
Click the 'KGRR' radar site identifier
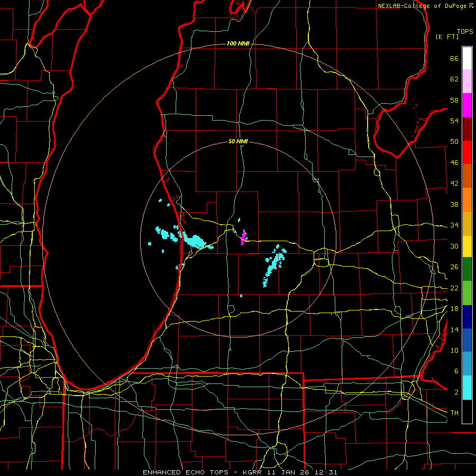click(x=252, y=472)
